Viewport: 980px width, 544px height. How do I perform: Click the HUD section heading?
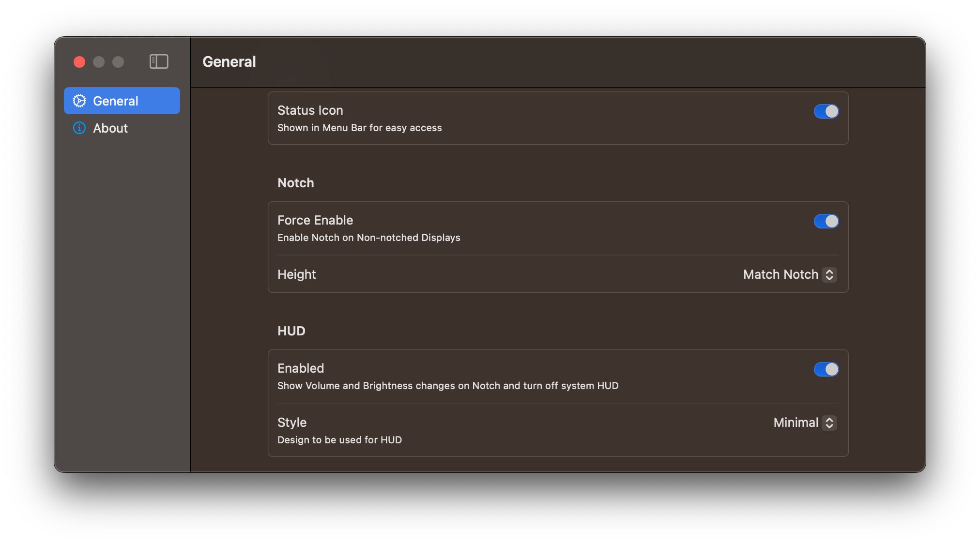tap(291, 331)
